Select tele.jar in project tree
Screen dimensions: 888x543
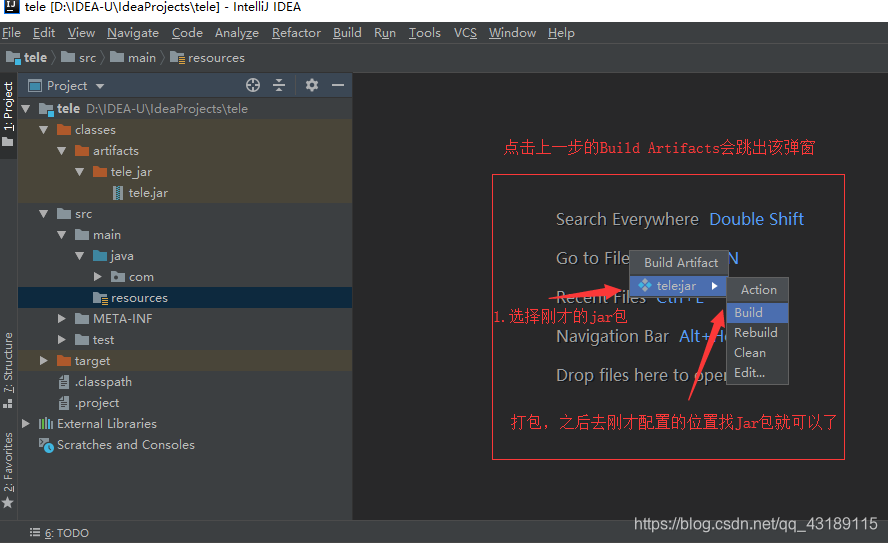148,193
